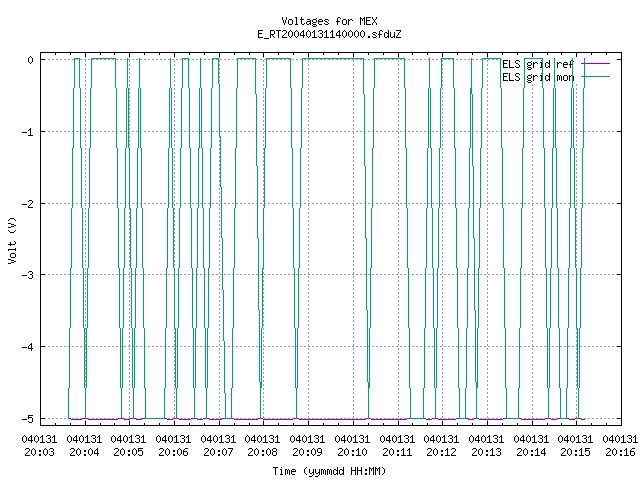Image resolution: width=640 pixels, height=480 pixels.
Task: Click the y-axis tick value -2
Action: click(28, 204)
